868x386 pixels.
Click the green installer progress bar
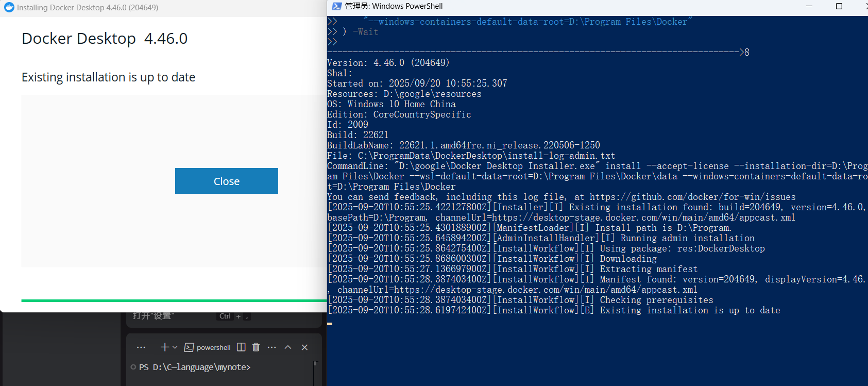(174, 300)
